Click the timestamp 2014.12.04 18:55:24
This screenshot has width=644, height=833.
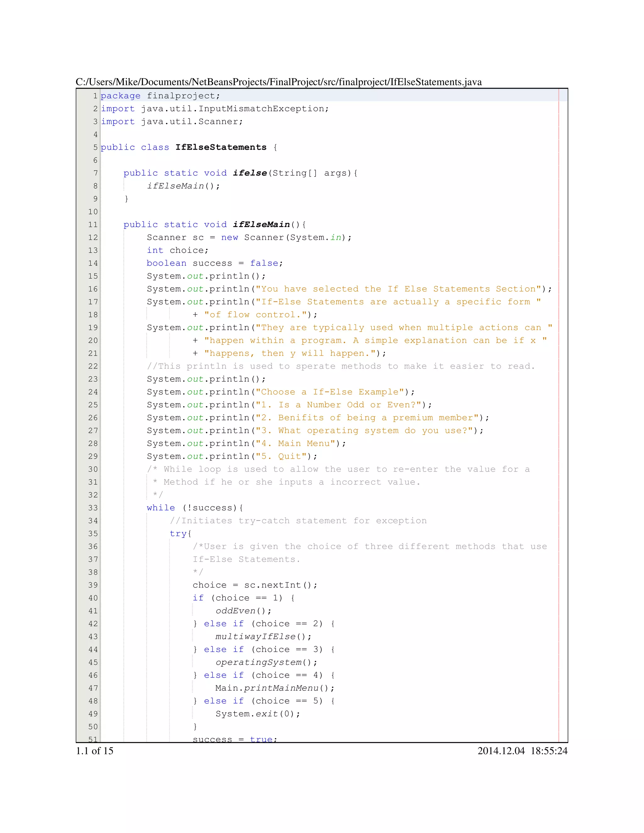click(522, 751)
